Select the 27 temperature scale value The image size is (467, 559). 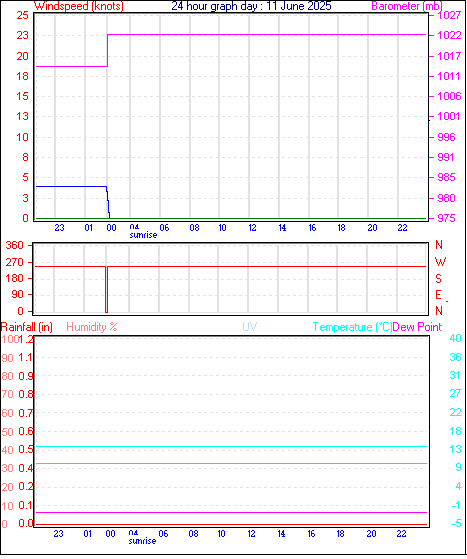(x=455, y=394)
